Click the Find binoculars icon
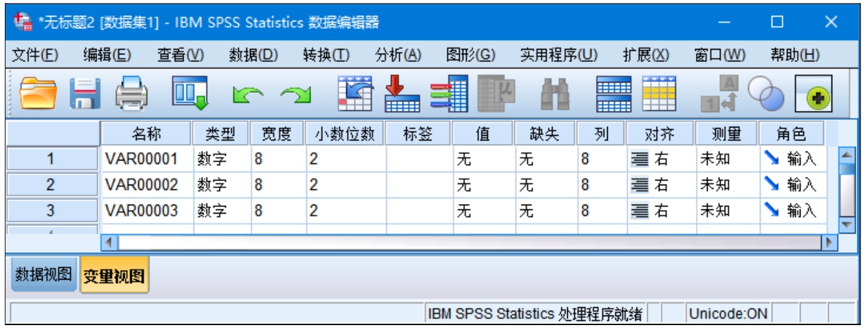The height and width of the screenshot is (332, 868). 556,95
